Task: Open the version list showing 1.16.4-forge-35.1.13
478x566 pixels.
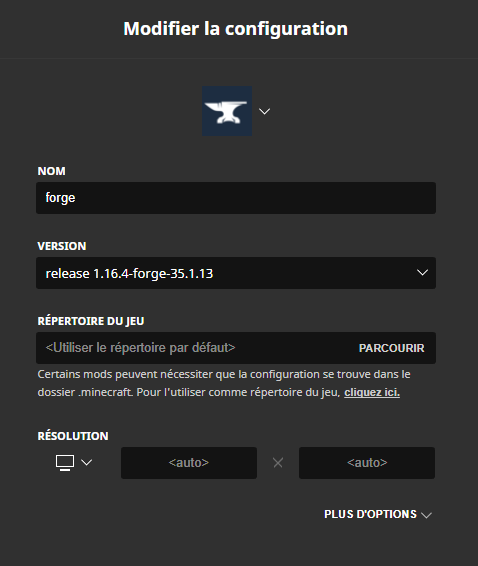Action: coord(236,273)
